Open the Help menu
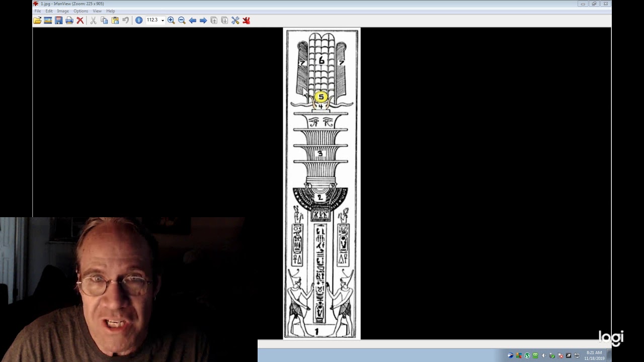This screenshot has width=644, height=362. click(111, 11)
